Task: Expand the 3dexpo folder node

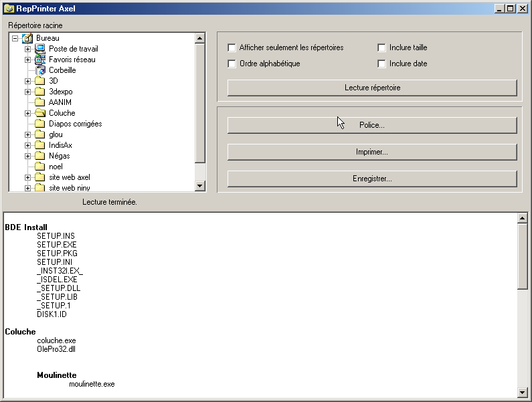Action: point(28,92)
